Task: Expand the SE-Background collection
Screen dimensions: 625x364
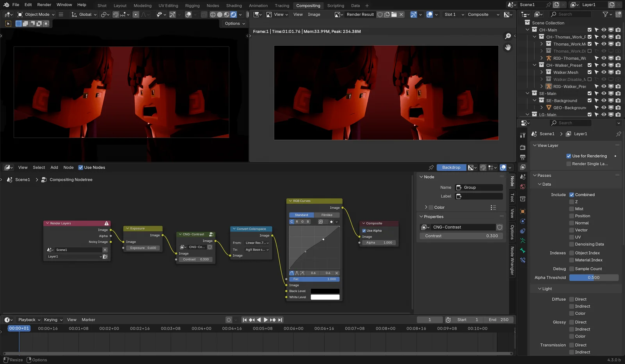Action: pyautogui.click(x=534, y=100)
